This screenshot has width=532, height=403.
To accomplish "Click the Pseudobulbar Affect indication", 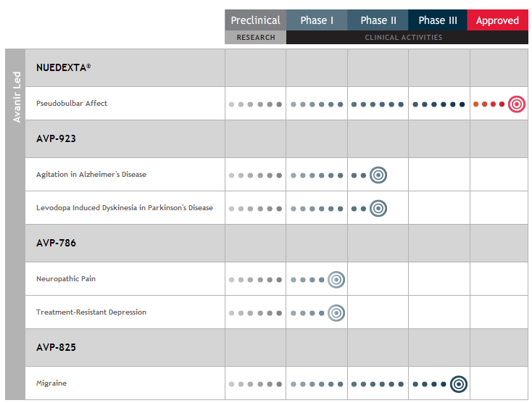I will pyautogui.click(x=72, y=103).
